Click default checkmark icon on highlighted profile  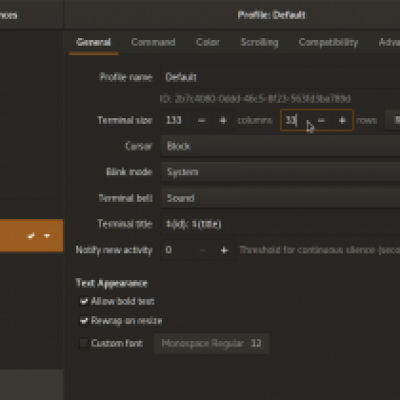point(31,236)
